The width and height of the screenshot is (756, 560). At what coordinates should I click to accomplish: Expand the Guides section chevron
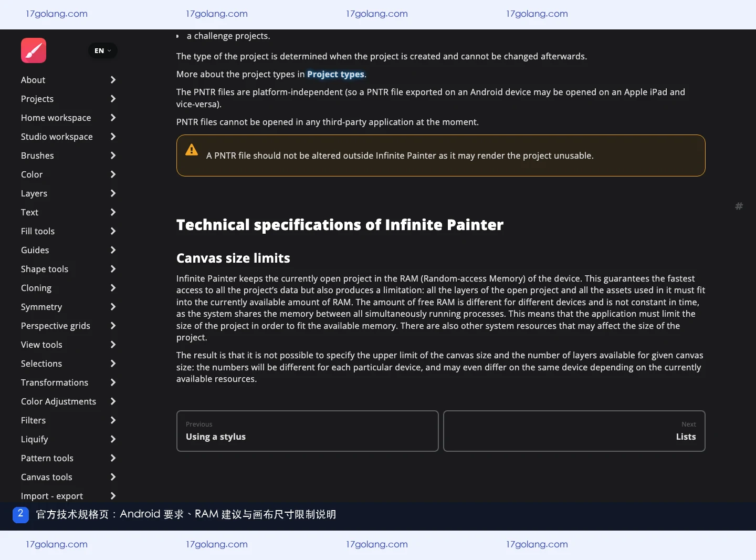tap(113, 250)
